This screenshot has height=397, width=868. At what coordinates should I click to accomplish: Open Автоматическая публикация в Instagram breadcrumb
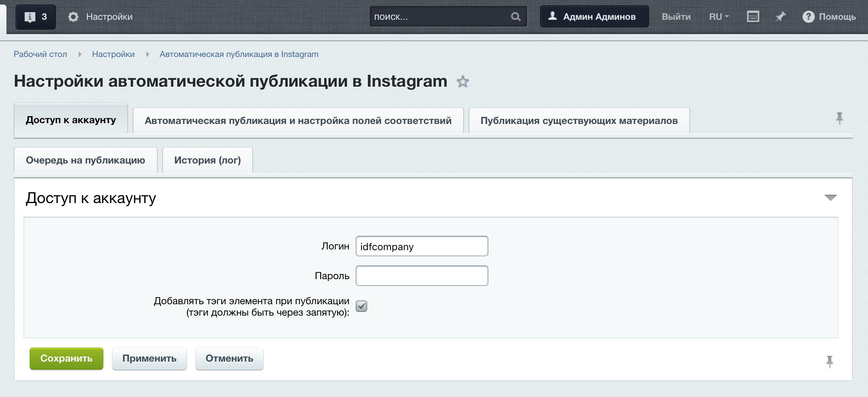point(239,54)
